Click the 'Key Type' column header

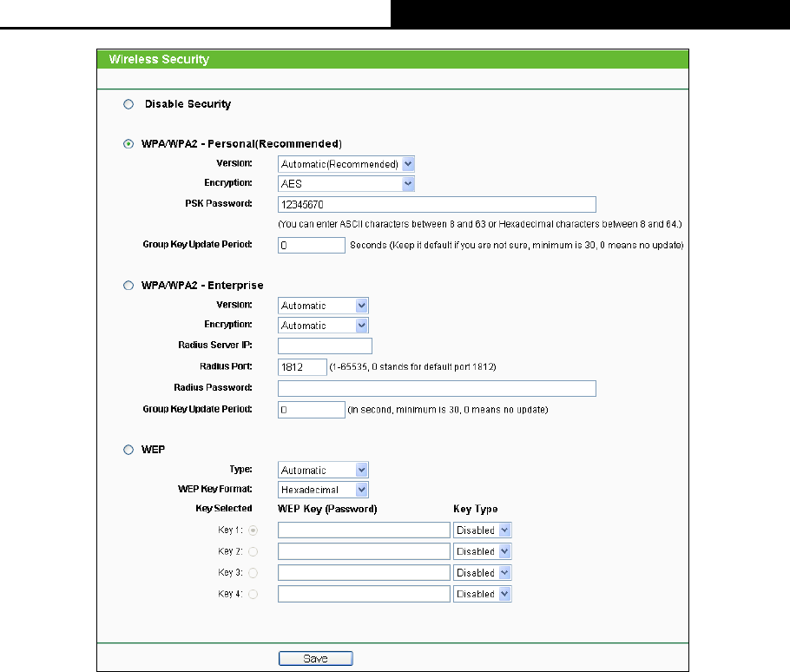[476, 510]
